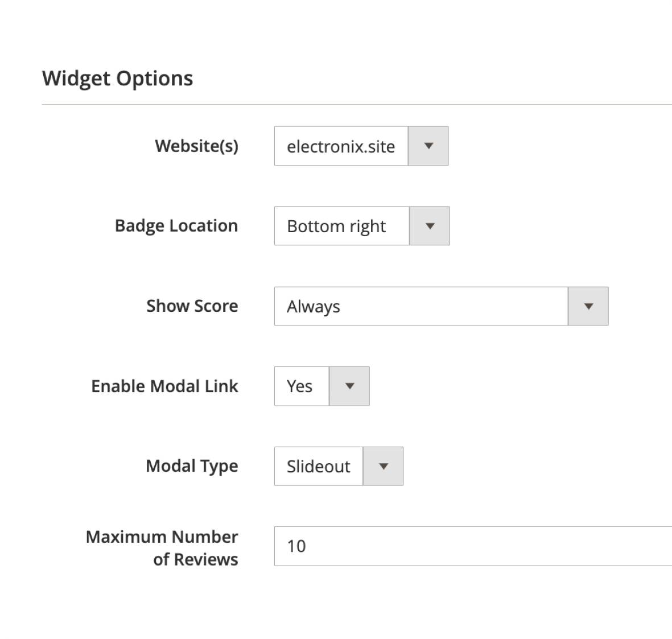Viewport: 672px width, 639px height.
Task: Open the Website(s) dropdown arrow
Action: pyautogui.click(x=428, y=146)
